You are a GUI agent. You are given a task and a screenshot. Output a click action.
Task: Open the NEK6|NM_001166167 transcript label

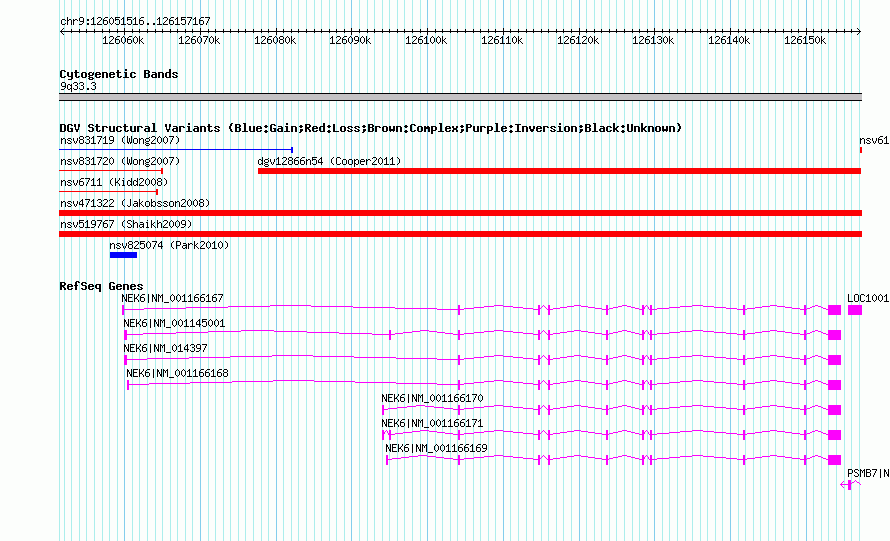coord(173,298)
